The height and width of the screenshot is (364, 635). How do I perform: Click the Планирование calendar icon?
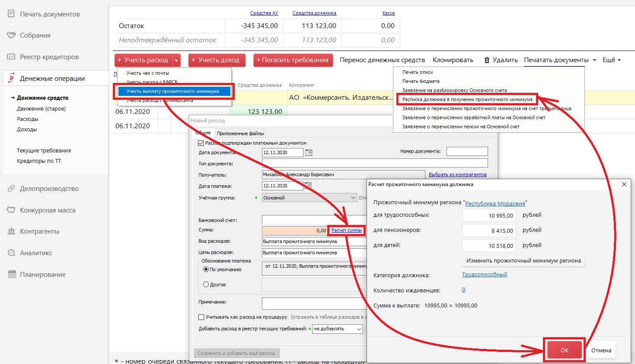click(11, 274)
